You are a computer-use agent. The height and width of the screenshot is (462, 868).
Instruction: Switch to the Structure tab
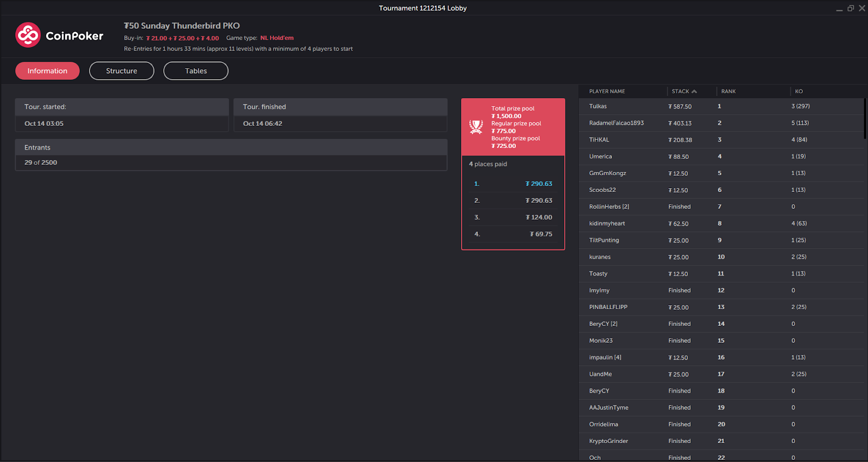(x=122, y=71)
